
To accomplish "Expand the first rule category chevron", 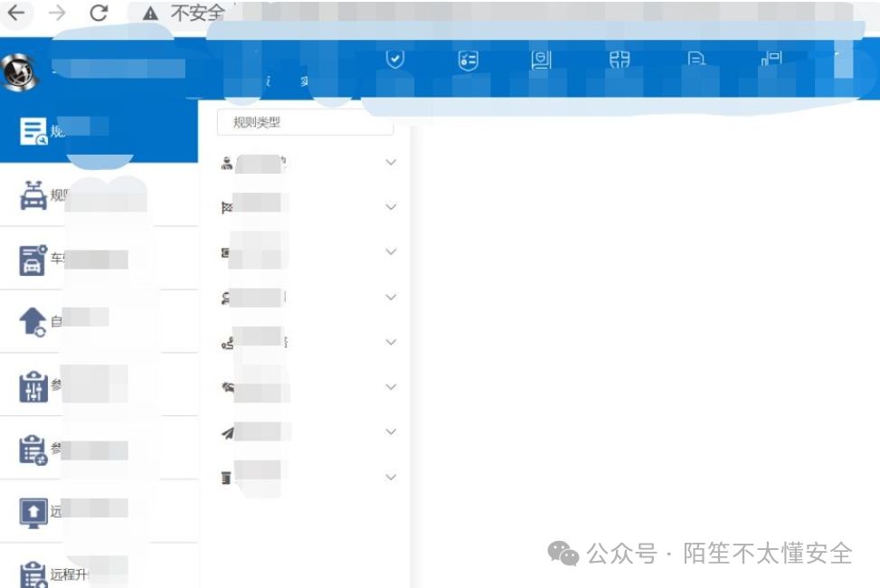I will pyautogui.click(x=391, y=162).
